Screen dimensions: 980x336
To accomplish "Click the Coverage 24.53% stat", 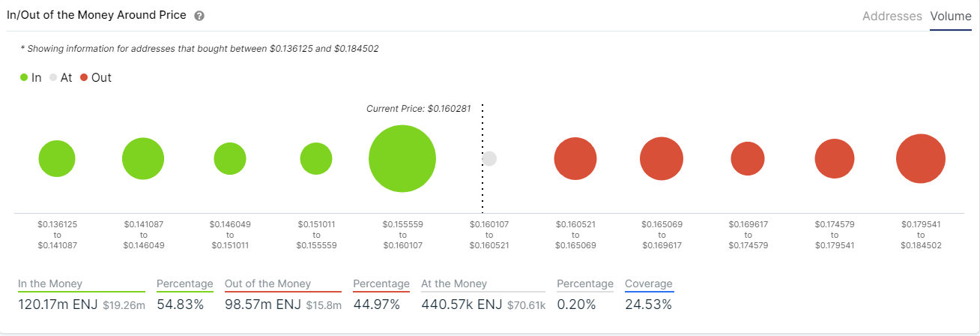I will [649, 304].
